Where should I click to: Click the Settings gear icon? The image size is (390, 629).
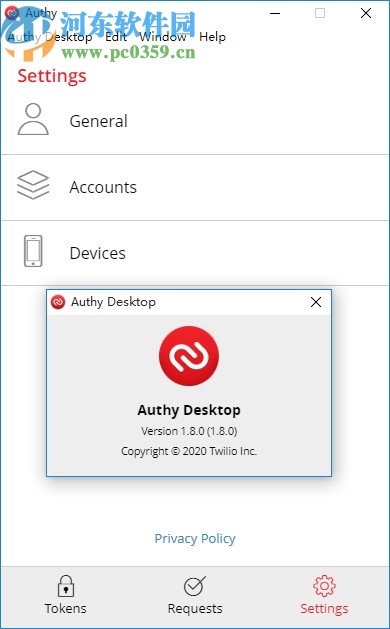[x=324, y=586]
